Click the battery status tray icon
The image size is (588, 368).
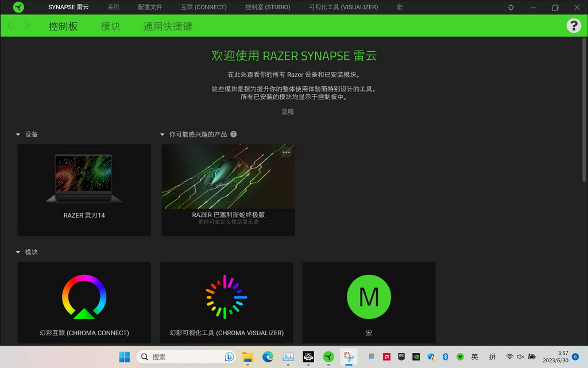532,356
